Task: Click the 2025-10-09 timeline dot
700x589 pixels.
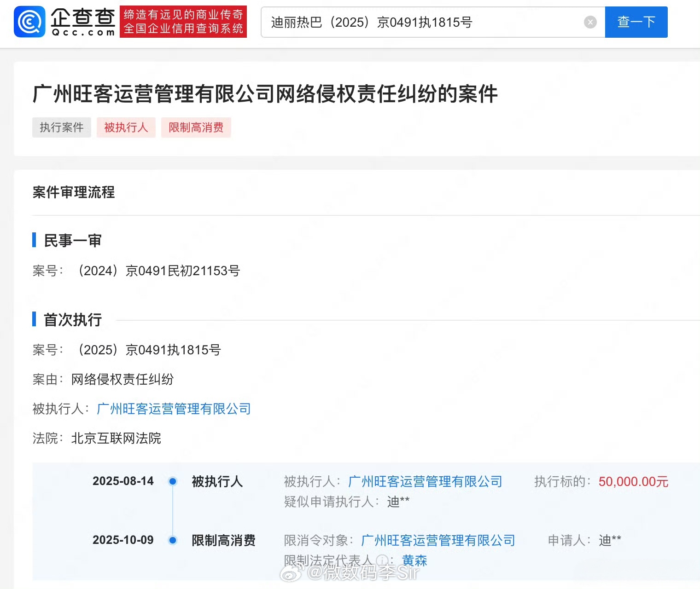Action: pyautogui.click(x=173, y=540)
